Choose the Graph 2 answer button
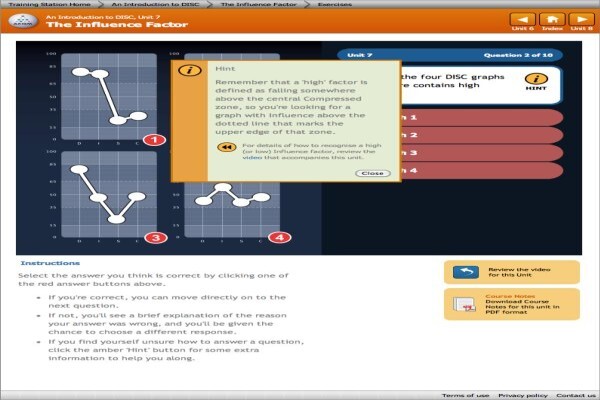 click(481, 135)
